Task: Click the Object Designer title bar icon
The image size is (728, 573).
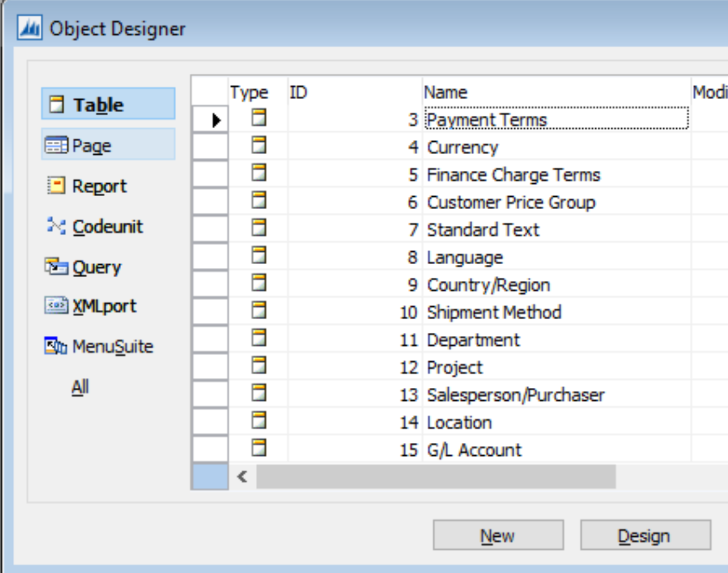Action: click(30, 28)
